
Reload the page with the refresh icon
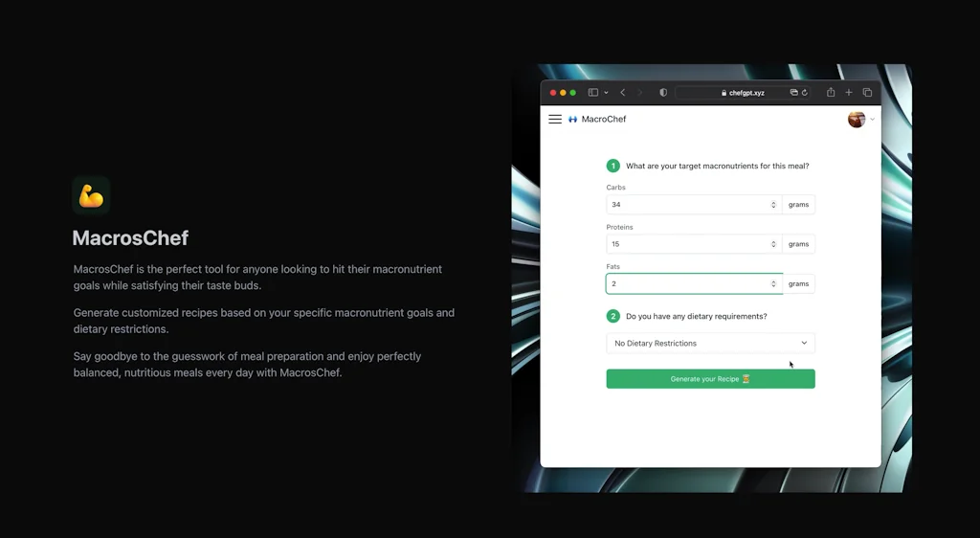[x=804, y=93]
